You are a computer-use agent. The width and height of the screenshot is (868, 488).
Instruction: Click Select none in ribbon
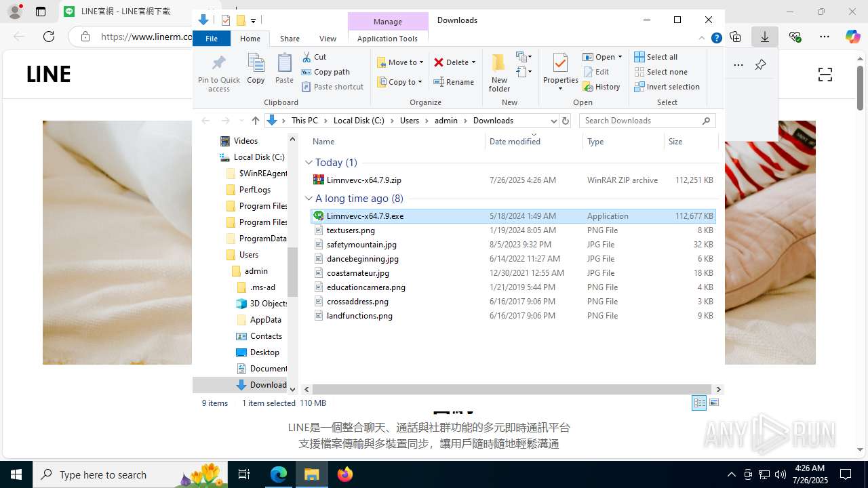(660, 72)
